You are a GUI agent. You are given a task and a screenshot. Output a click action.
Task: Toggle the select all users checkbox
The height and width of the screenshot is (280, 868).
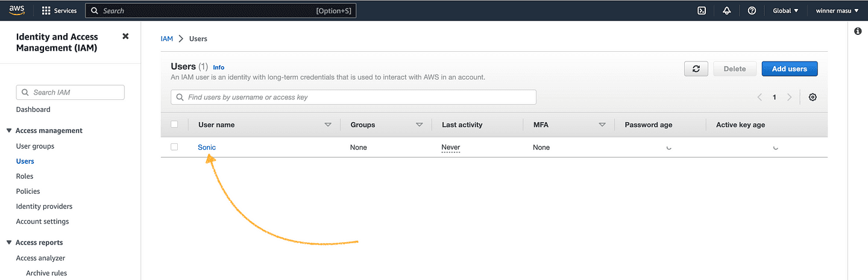tap(175, 125)
